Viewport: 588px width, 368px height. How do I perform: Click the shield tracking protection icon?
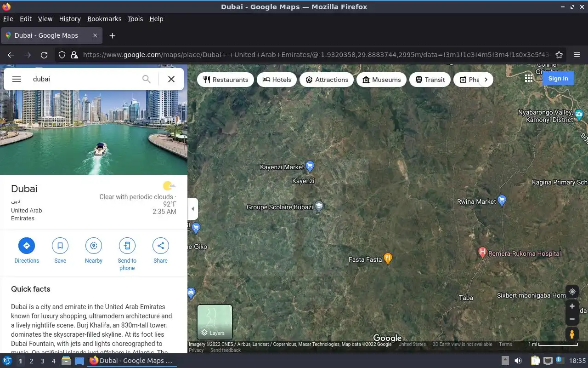[62, 55]
